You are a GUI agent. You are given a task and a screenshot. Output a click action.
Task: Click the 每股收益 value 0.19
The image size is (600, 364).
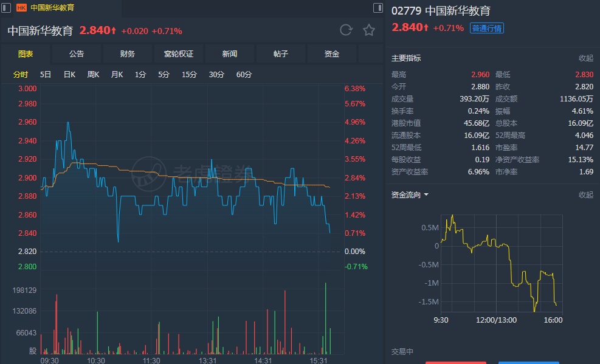pyautogui.click(x=482, y=160)
